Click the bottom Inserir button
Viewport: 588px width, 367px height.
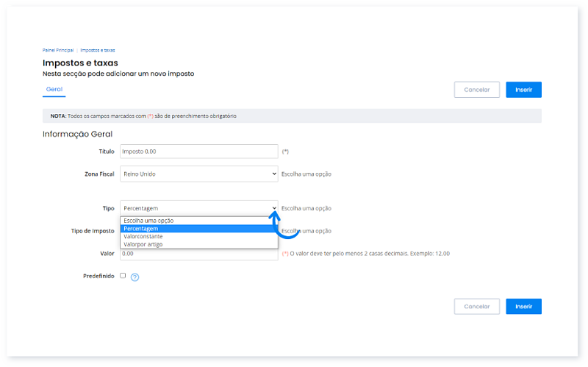pyautogui.click(x=523, y=307)
